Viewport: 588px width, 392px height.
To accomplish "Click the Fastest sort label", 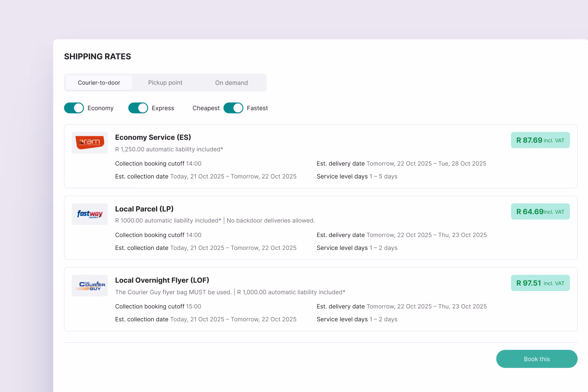I will [x=257, y=108].
